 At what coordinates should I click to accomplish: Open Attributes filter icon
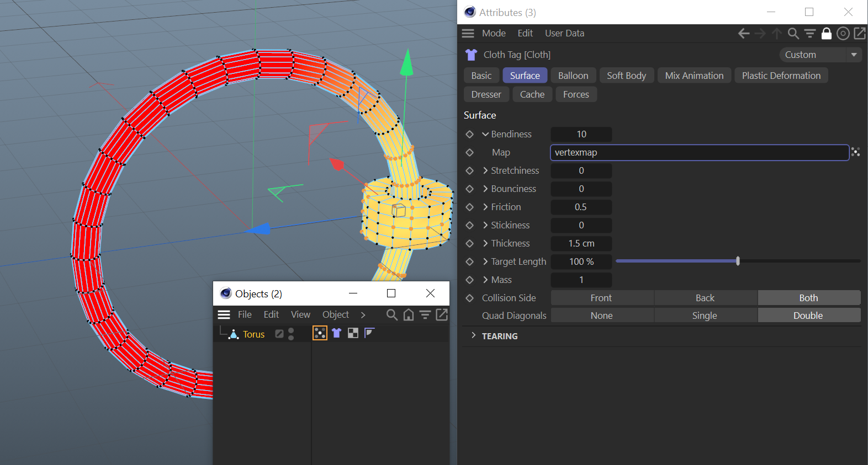click(810, 34)
